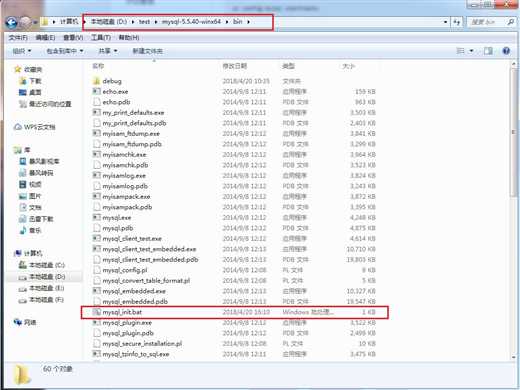Open the view options dropdown arrow
Screen dimensions: 520x390
(471, 51)
